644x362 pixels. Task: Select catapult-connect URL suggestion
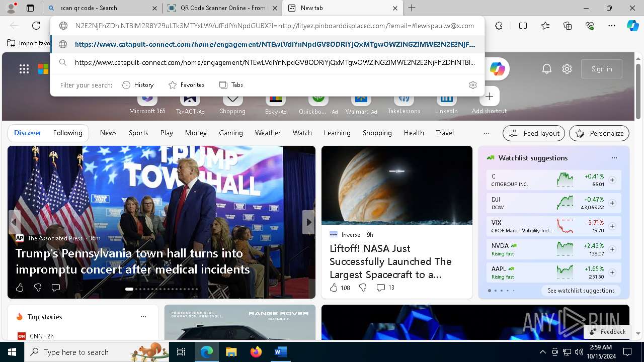[x=267, y=44]
